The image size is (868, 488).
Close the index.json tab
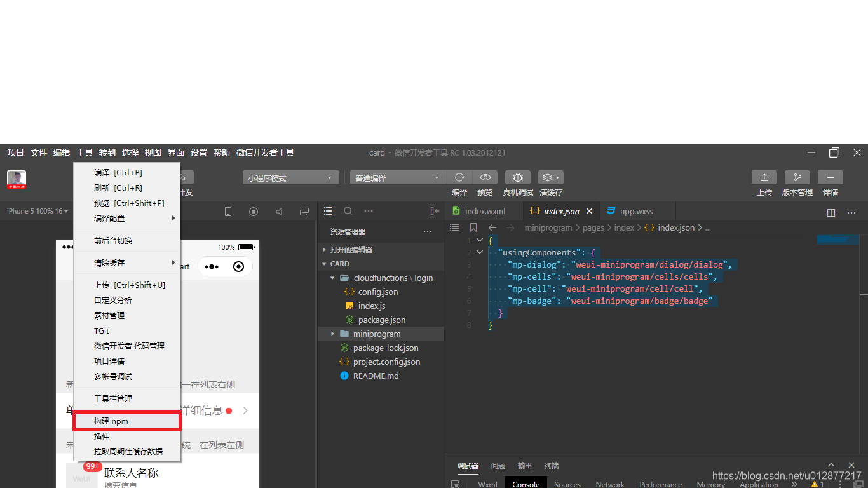click(x=590, y=211)
